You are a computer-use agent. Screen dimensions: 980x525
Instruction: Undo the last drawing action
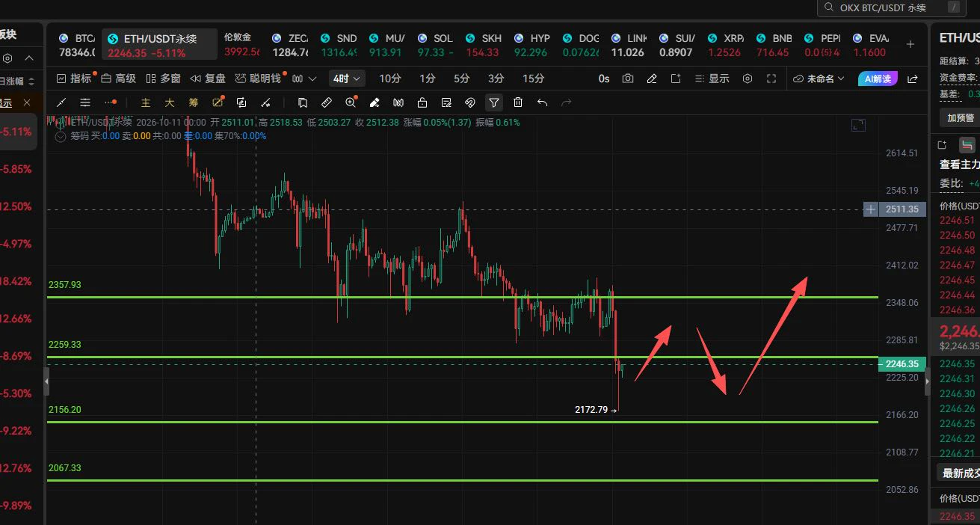(542, 102)
